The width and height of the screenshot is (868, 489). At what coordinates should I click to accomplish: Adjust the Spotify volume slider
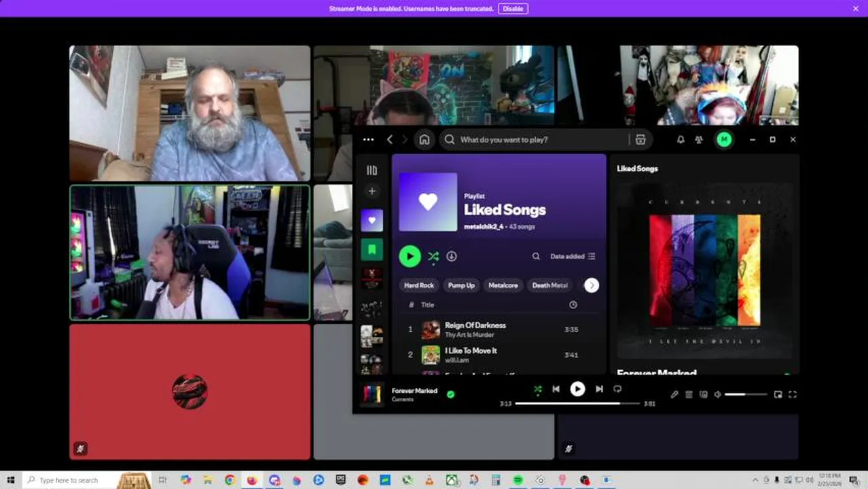pos(746,394)
